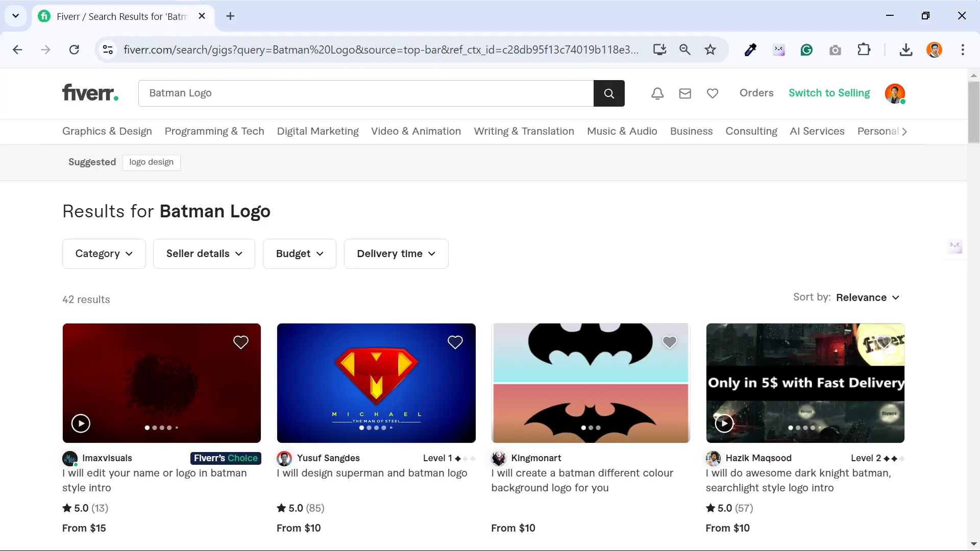Favorite the Imaxvisuals gig heart
The width and height of the screenshot is (980, 551).
tap(241, 342)
